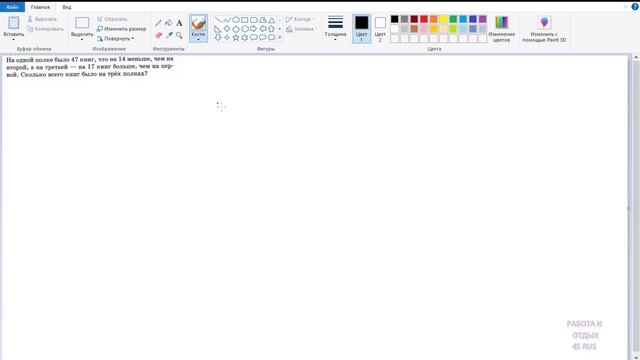Pick the red color swatch
The width and height of the screenshot is (640, 360).
424,19
